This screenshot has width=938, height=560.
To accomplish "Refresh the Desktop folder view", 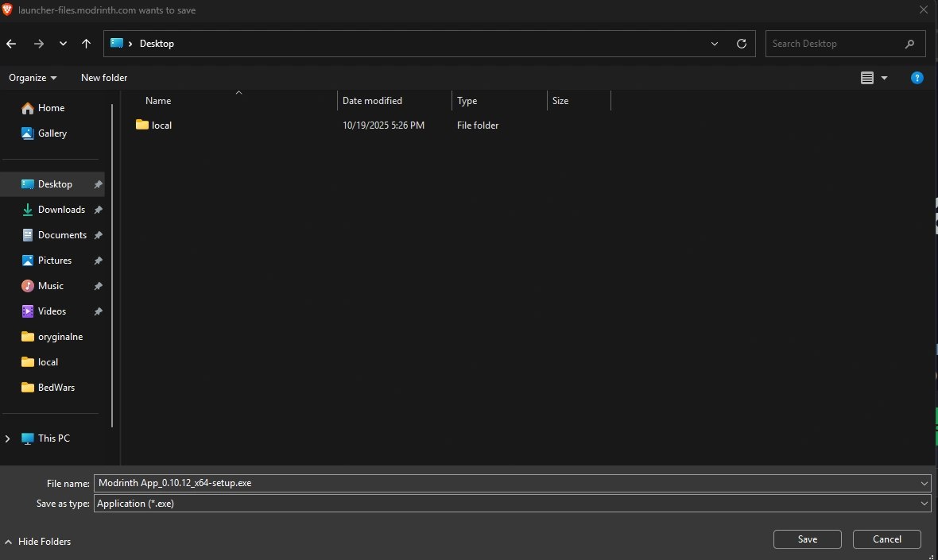I will point(741,44).
